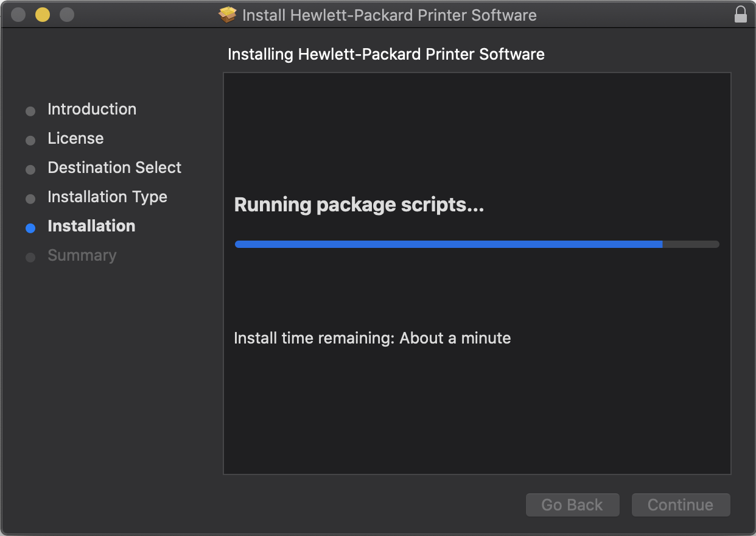This screenshot has width=756, height=536.
Task: Click the Continue button
Action: pyautogui.click(x=681, y=505)
